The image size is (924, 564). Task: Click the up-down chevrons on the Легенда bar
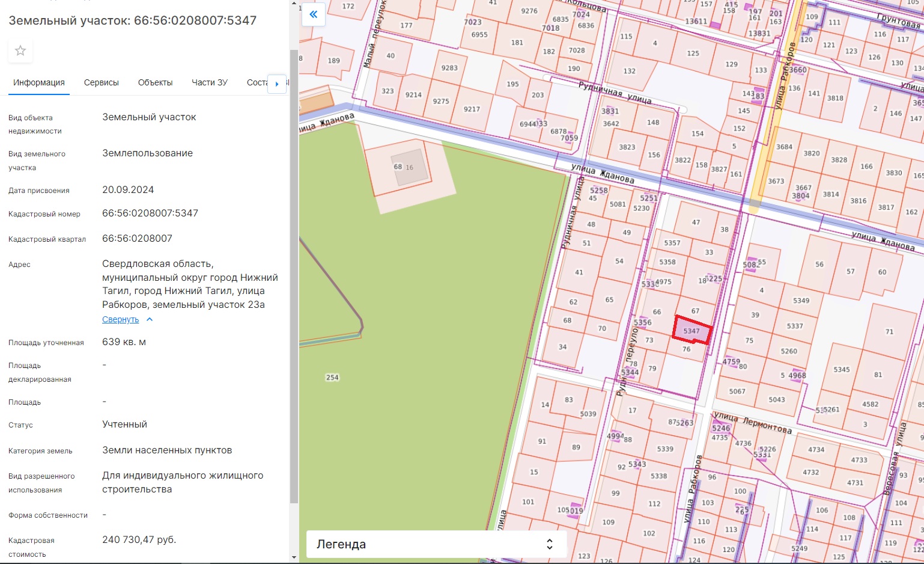click(549, 544)
